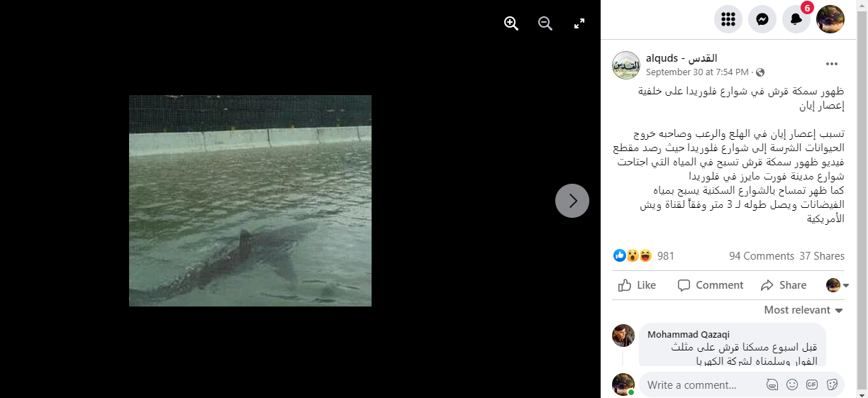View the 94 Comments link

(x=761, y=256)
